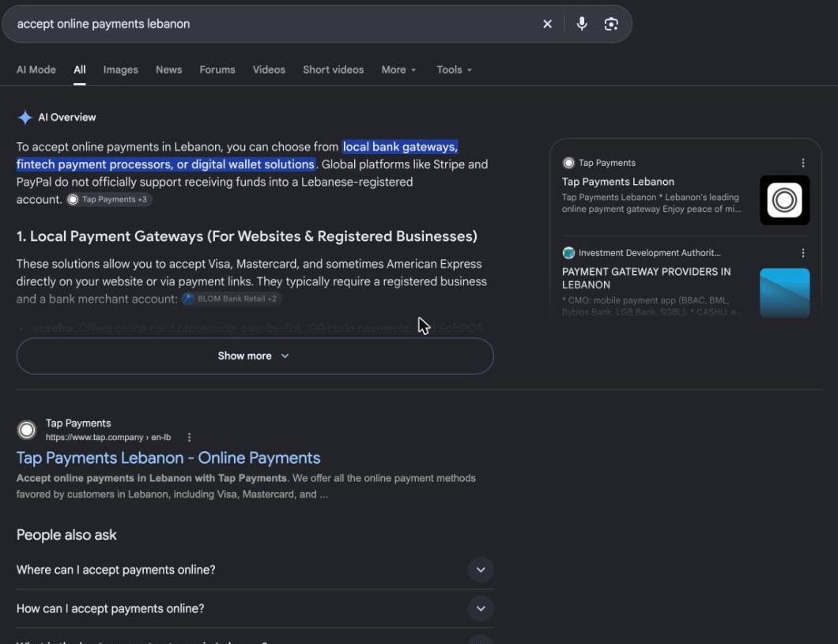838x644 pixels.
Task: Click the Tap Payments favicon in search result
Action: tap(27, 430)
